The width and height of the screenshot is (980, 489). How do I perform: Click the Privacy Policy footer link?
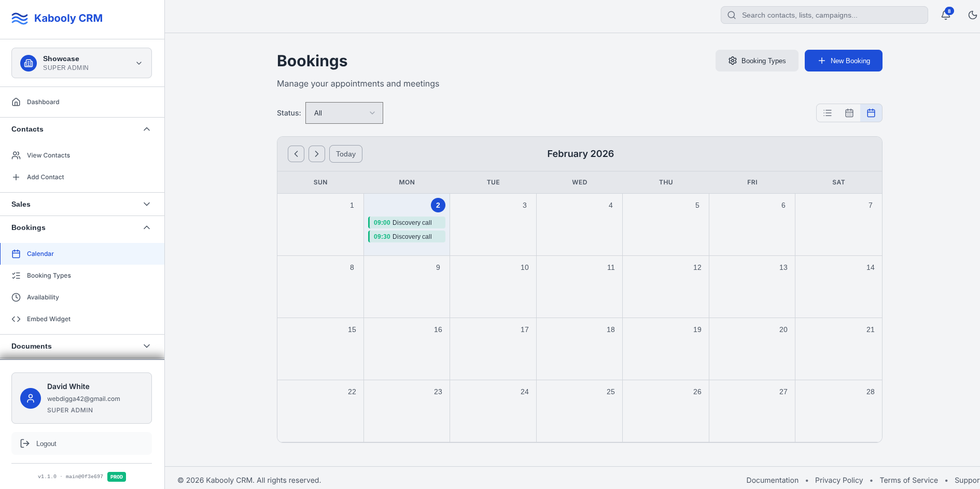click(x=838, y=480)
